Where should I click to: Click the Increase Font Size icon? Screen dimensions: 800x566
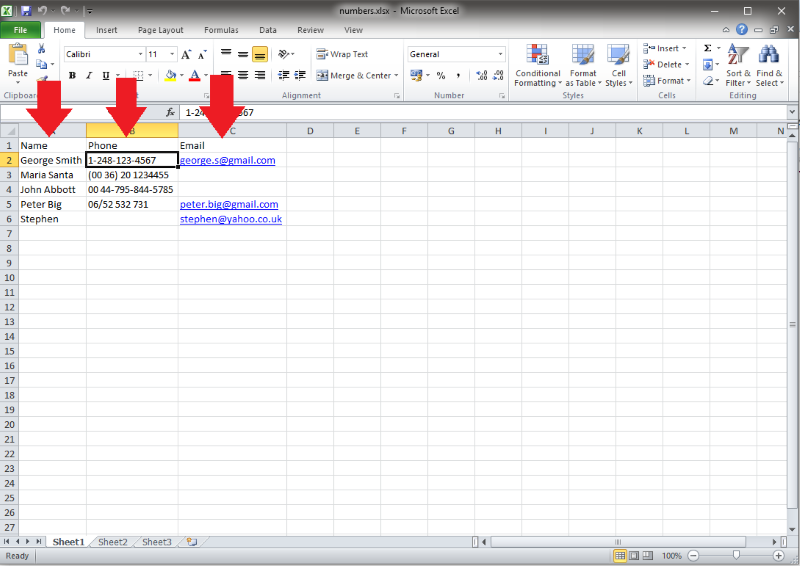(x=186, y=54)
